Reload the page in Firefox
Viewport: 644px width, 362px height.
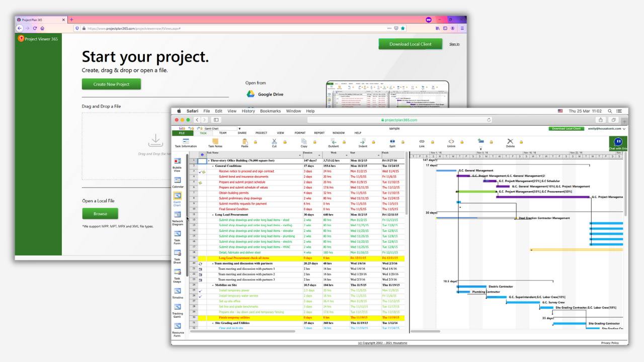point(34,28)
